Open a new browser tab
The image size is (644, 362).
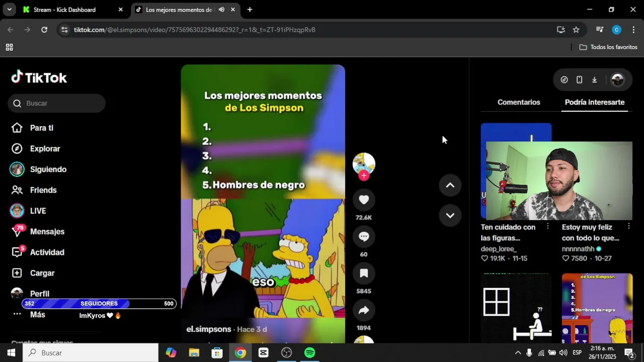coord(250,10)
